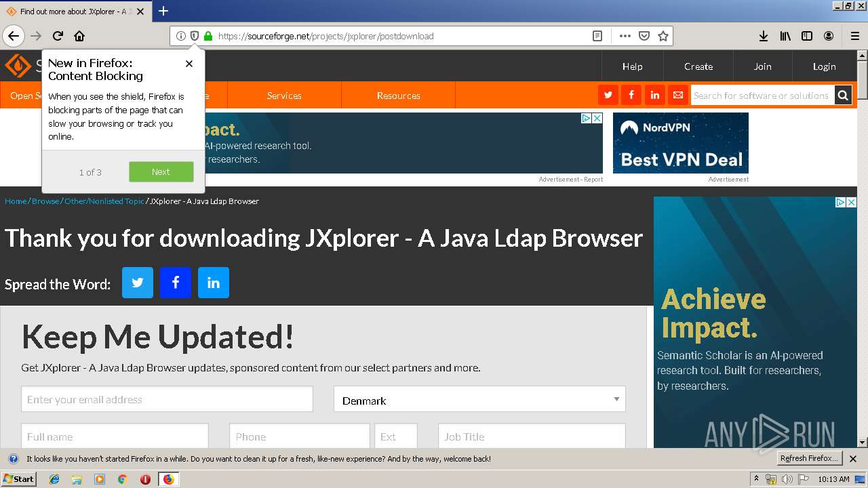Open the Resources navigation menu
868x488 pixels.
point(399,96)
